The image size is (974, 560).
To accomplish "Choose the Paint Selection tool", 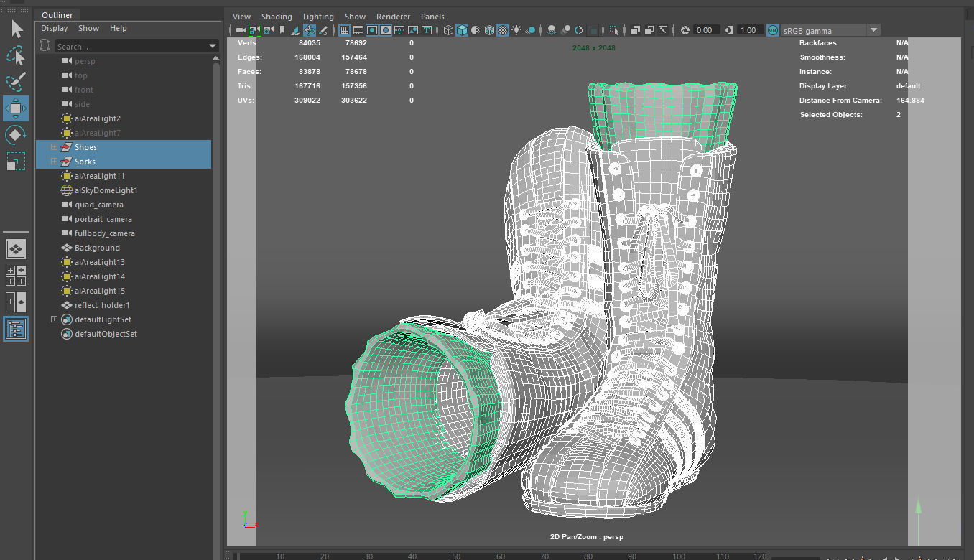I will [x=16, y=82].
